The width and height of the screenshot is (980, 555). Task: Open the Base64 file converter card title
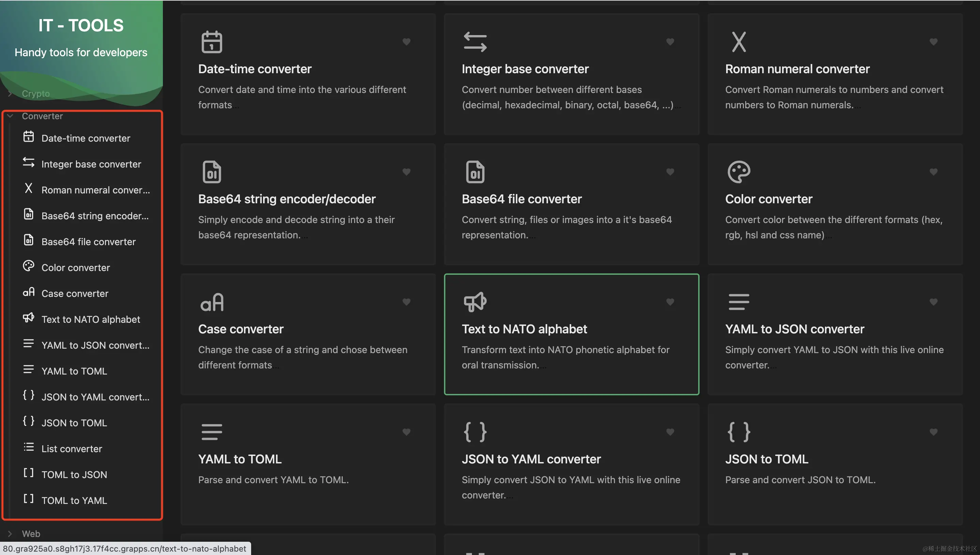[521, 199]
